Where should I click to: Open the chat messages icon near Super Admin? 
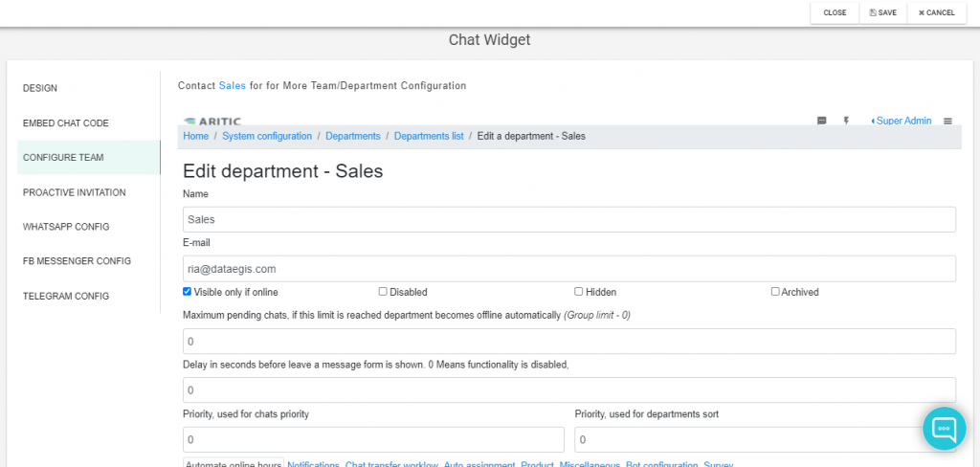click(x=822, y=121)
